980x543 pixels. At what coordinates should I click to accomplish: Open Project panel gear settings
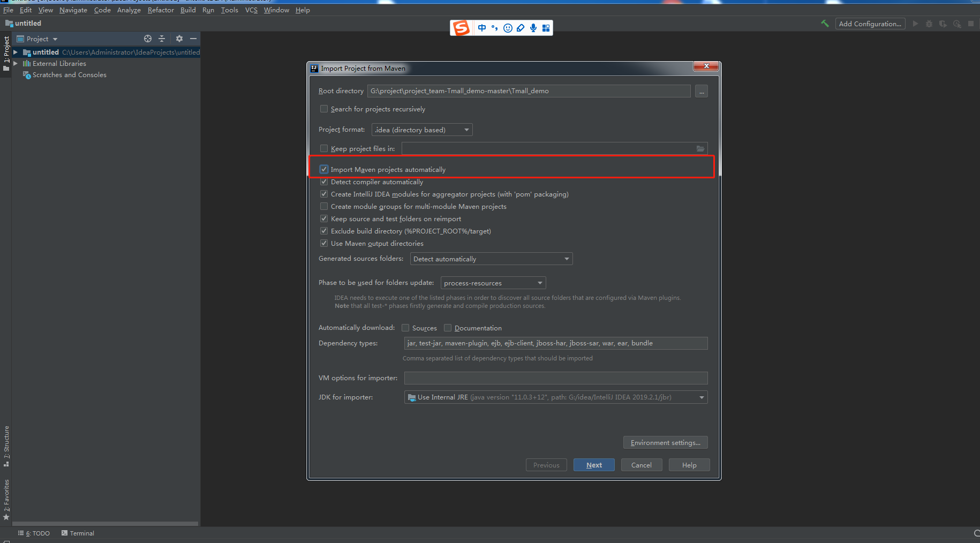pyautogui.click(x=179, y=39)
